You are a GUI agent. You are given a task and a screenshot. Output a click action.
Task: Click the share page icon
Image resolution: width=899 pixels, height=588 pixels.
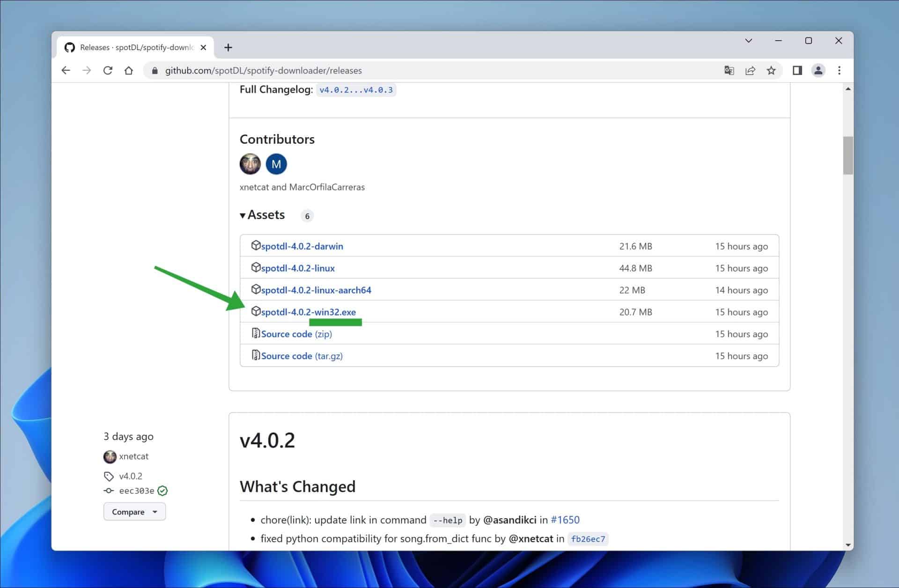tap(750, 70)
